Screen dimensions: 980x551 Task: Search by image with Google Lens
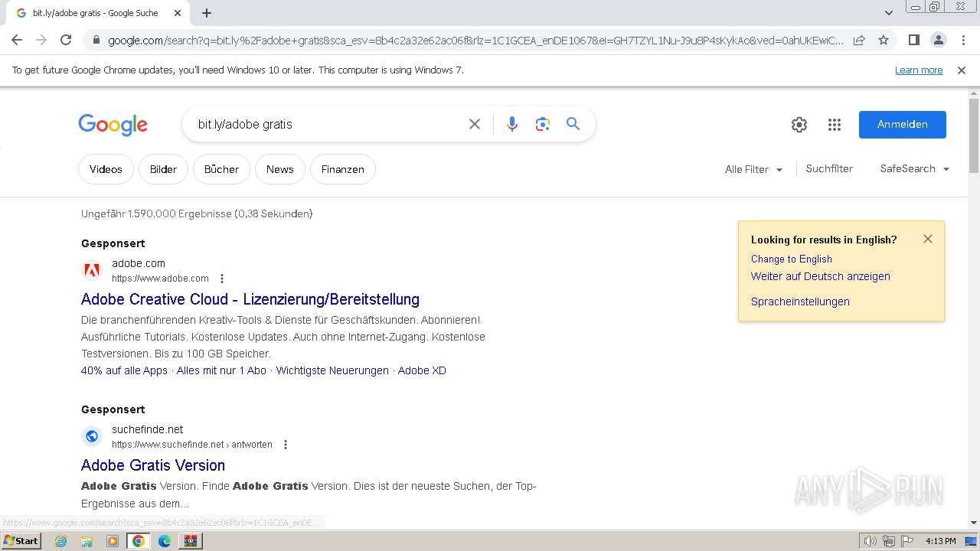coord(543,124)
